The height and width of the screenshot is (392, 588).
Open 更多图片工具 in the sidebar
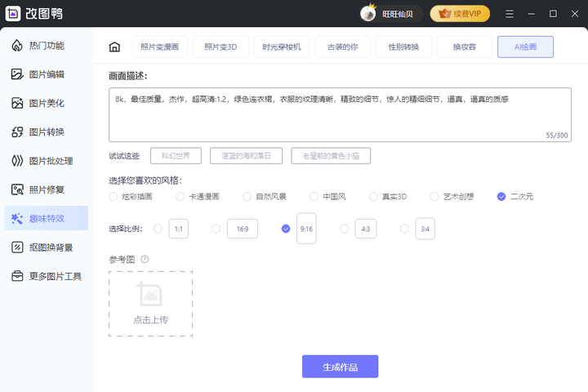click(x=46, y=276)
